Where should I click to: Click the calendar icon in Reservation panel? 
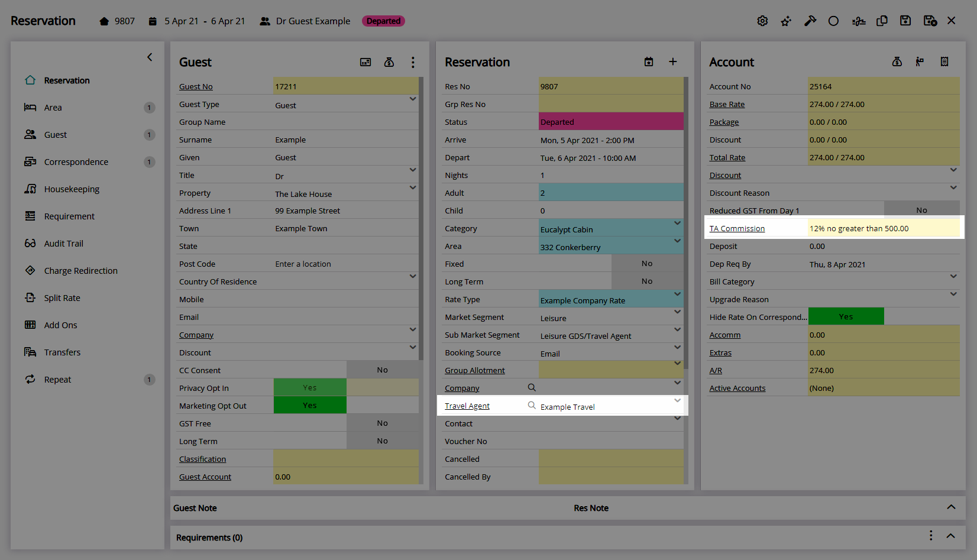click(649, 62)
